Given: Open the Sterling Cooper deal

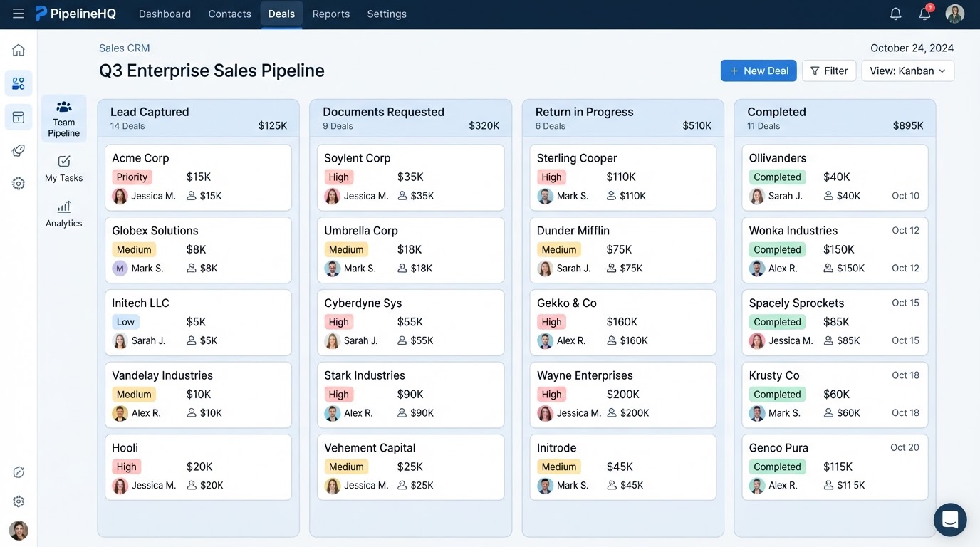Looking at the screenshot, I should pos(623,178).
